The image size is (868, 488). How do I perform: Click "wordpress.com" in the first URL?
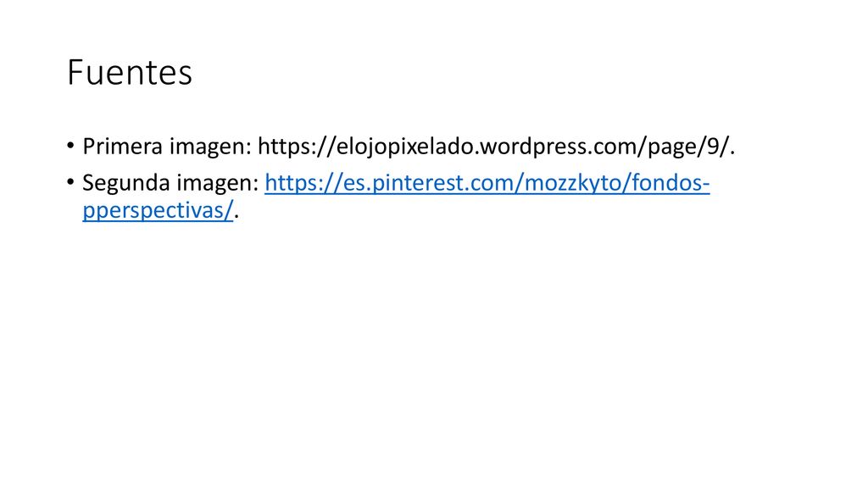click(x=559, y=147)
